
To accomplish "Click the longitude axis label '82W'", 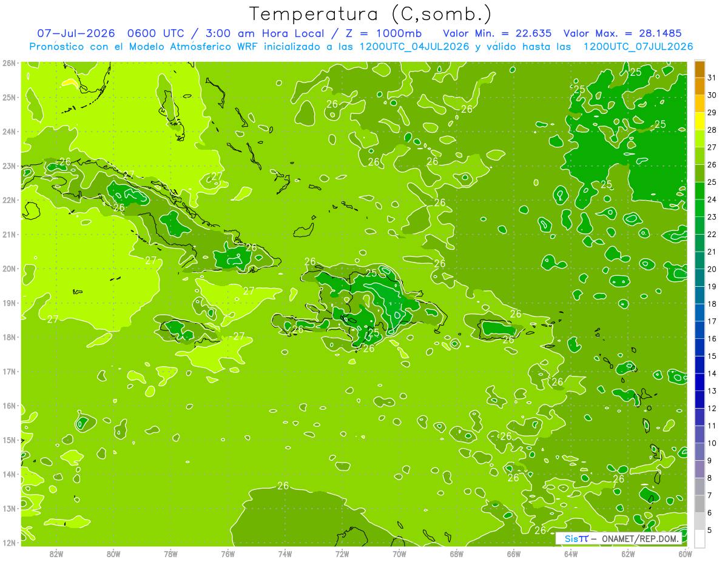I will click(56, 554).
